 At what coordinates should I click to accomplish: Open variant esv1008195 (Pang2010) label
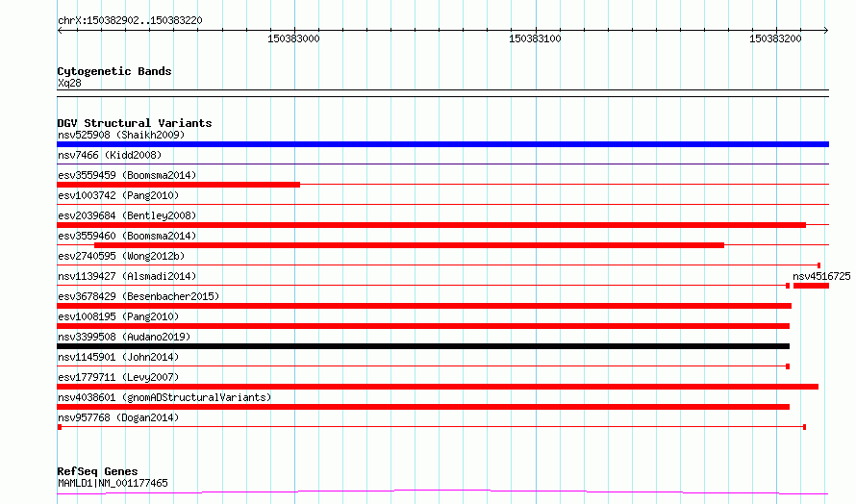click(x=118, y=316)
